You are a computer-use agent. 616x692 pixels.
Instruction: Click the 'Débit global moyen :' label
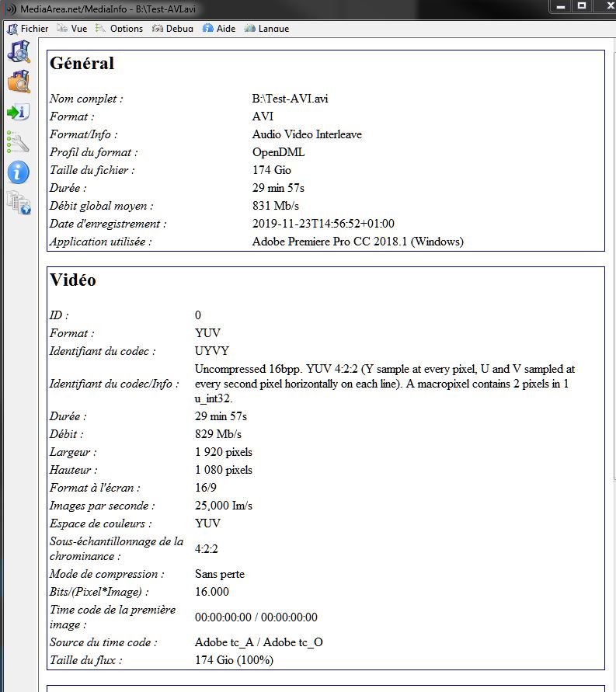pyautogui.click(x=102, y=206)
